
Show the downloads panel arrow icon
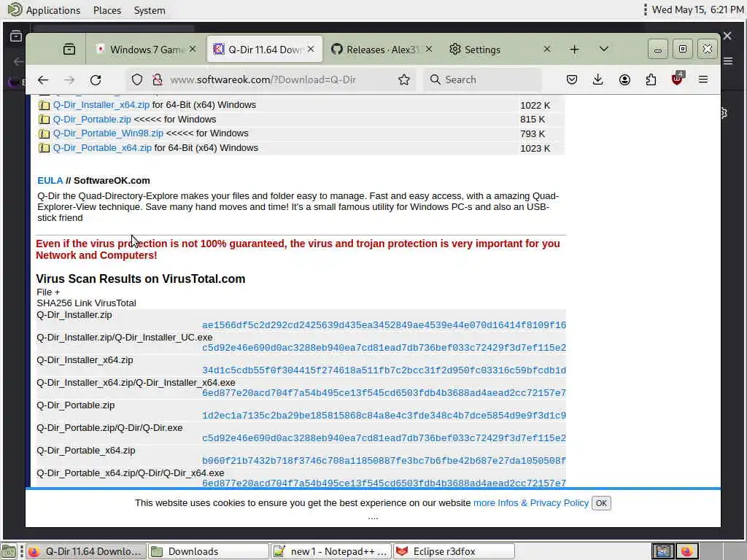pos(598,80)
